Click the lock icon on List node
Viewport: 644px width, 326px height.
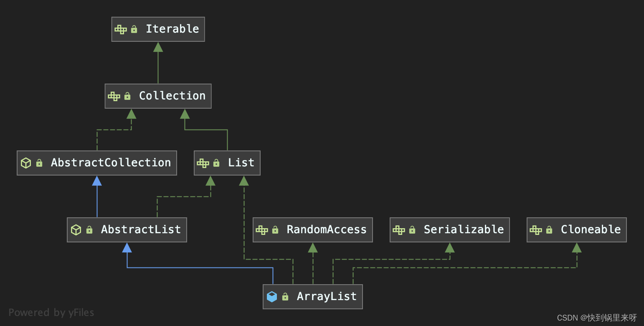pos(216,163)
